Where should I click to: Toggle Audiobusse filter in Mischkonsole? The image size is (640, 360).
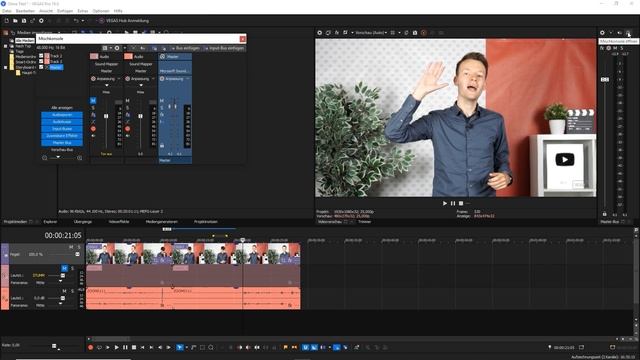pos(62,122)
